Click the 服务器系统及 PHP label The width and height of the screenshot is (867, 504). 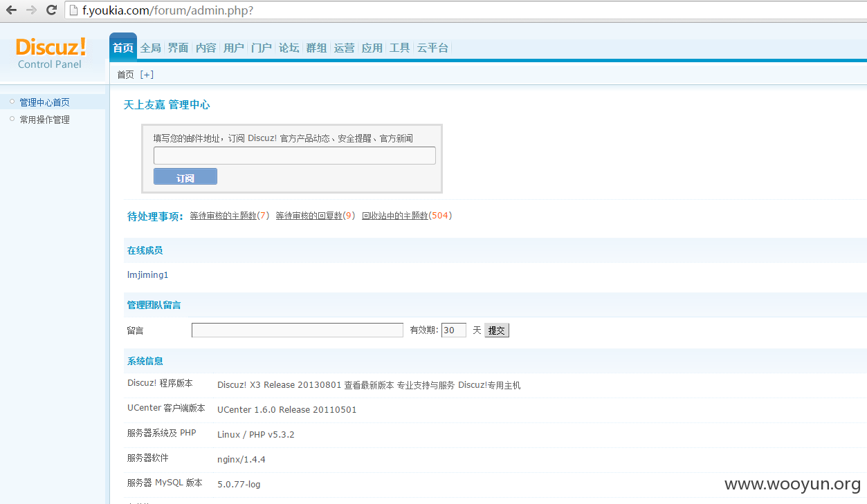tap(162, 433)
